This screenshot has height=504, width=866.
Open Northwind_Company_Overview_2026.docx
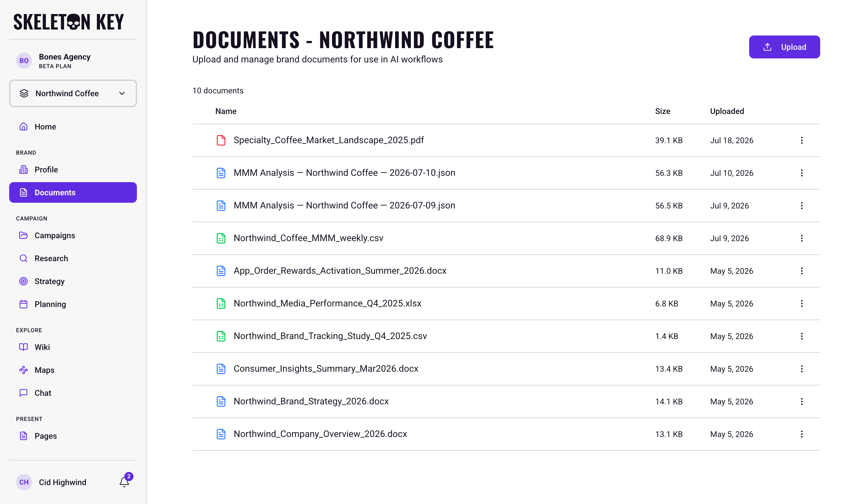[320, 434]
